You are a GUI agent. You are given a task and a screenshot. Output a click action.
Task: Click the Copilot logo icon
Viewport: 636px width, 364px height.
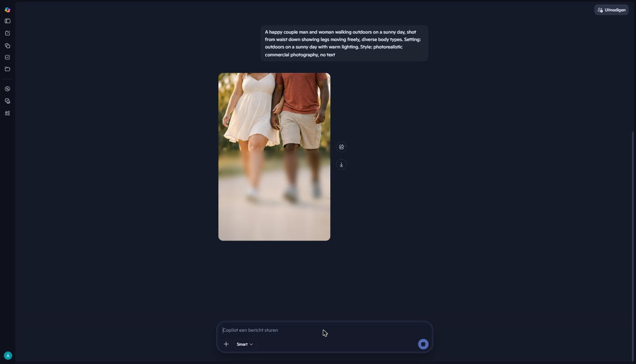pos(7,10)
